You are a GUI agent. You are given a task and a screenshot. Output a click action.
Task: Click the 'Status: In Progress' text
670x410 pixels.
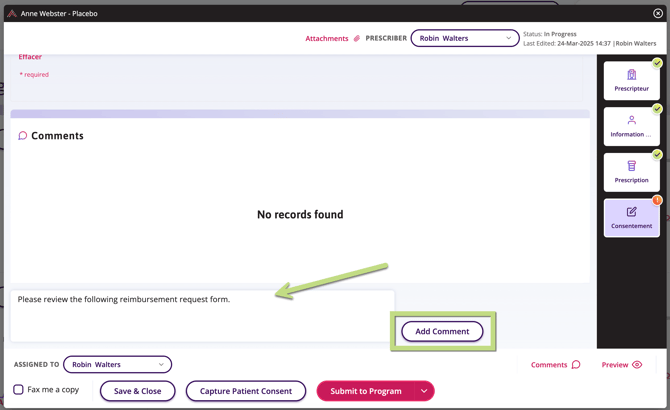[x=550, y=34]
